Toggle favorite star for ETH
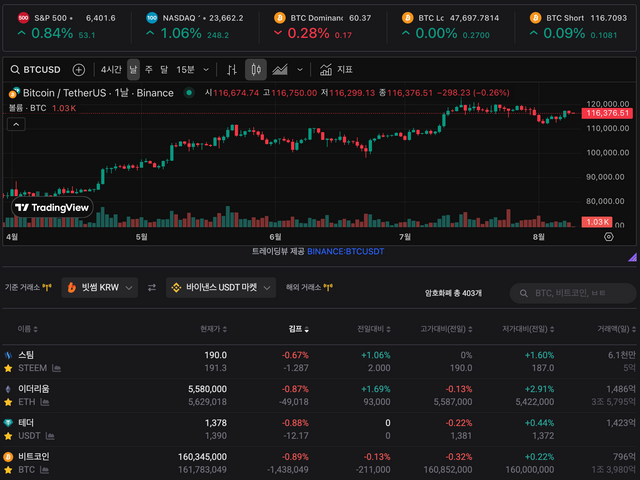This screenshot has width=640, height=480. [8, 402]
